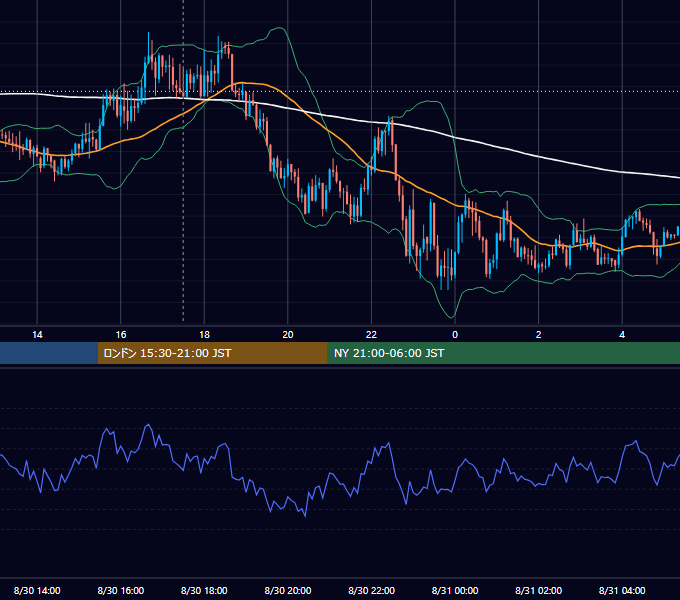The width and height of the screenshot is (680, 600).
Task: Click the 8/30 16:00 time label
Action: point(121,590)
